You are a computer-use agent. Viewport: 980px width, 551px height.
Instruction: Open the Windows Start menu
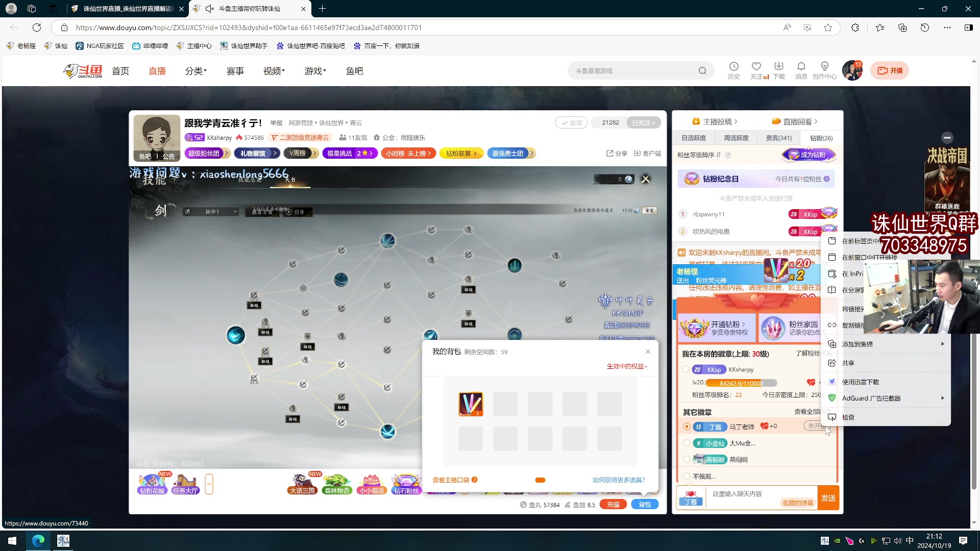(x=12, y=541)
